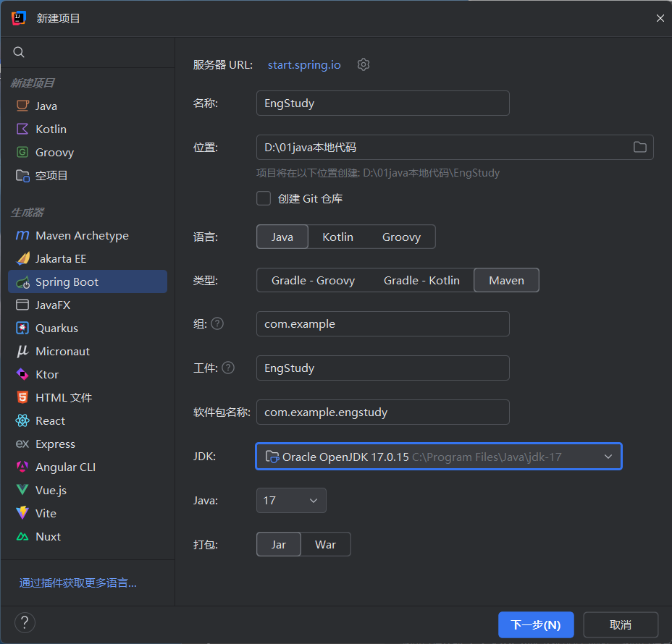Select Vue.js in the generator list
The width and height of the screenshot is (672, 644).
(88, 490)
